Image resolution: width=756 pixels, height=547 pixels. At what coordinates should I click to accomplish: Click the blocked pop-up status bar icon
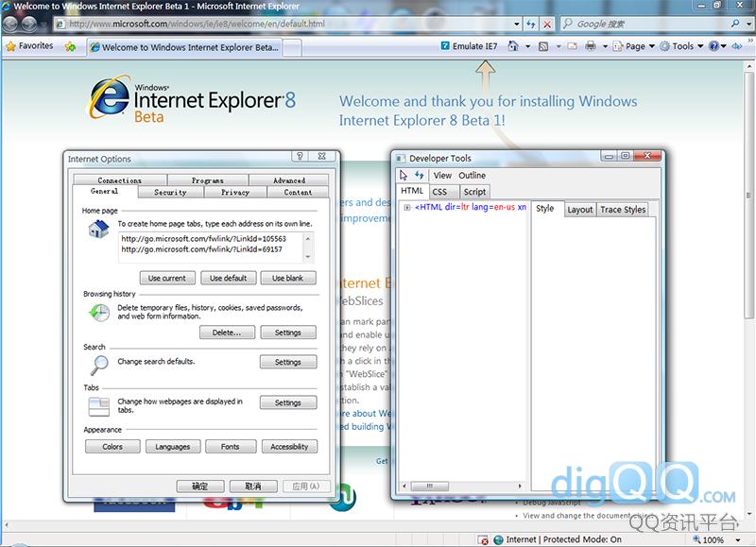click(x=483, y=539)
